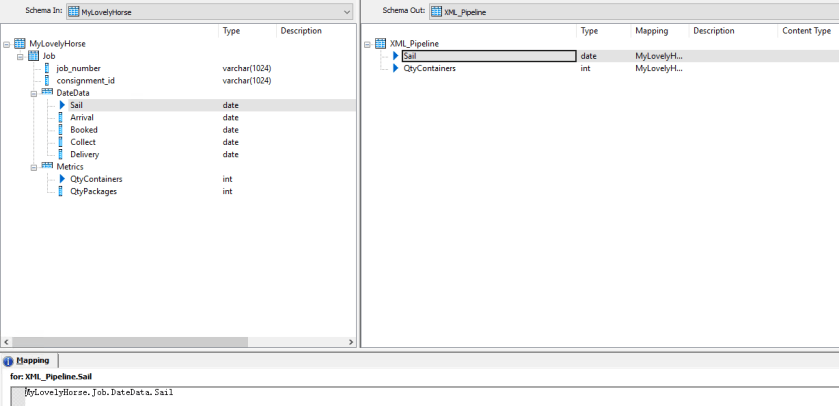Click the DateData group icon

[47, 93]
